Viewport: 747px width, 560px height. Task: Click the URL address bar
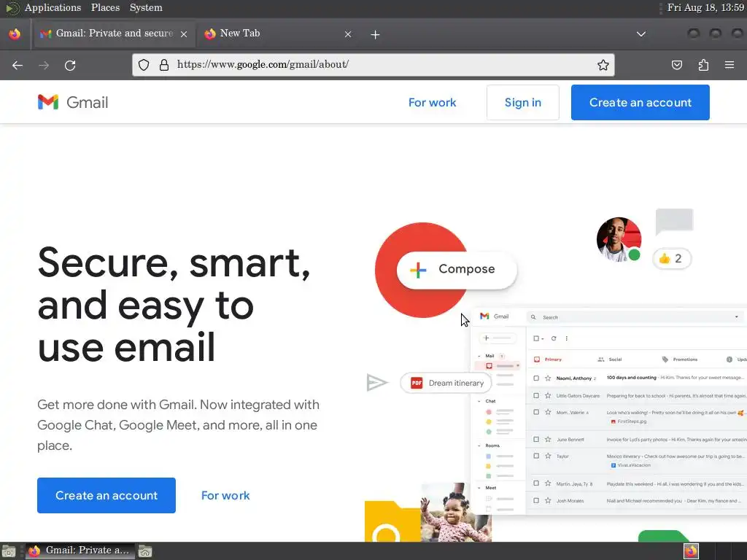(373, 65)
